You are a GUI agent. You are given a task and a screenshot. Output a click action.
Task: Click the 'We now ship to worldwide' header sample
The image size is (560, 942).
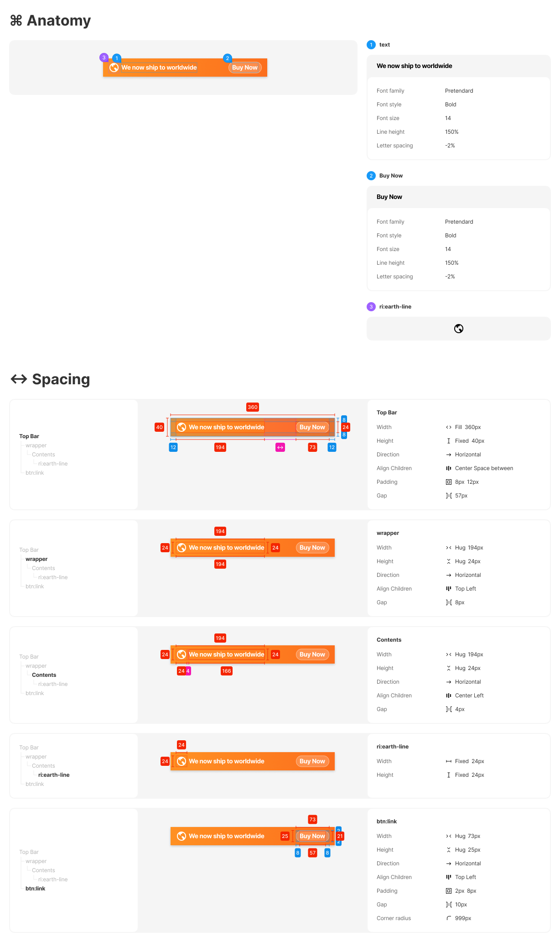(415, 66)
